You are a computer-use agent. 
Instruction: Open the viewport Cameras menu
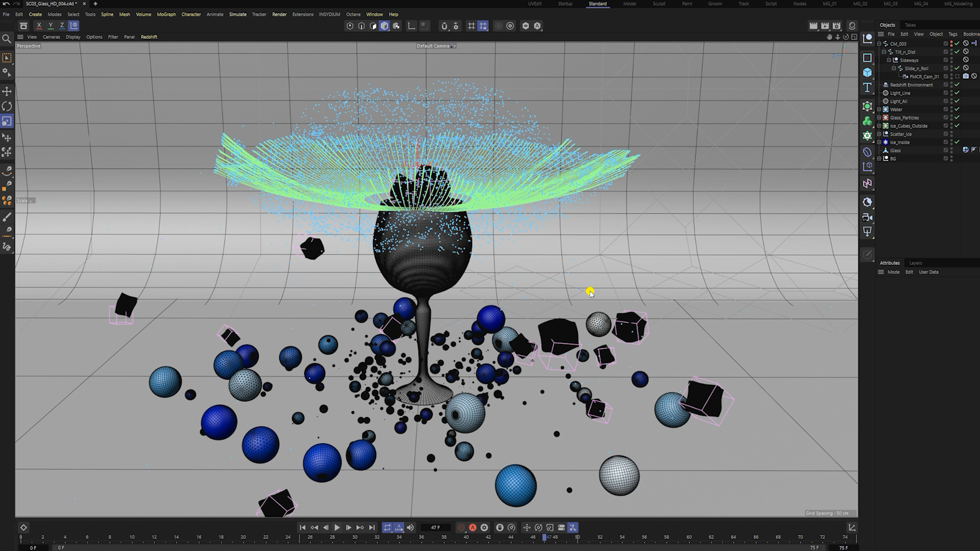point(51,37)
